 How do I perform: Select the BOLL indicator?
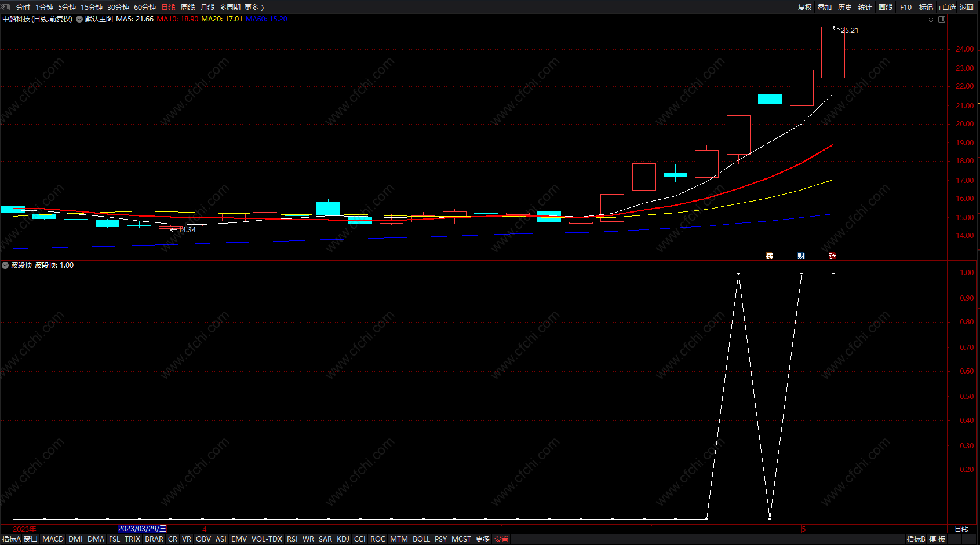421,539
